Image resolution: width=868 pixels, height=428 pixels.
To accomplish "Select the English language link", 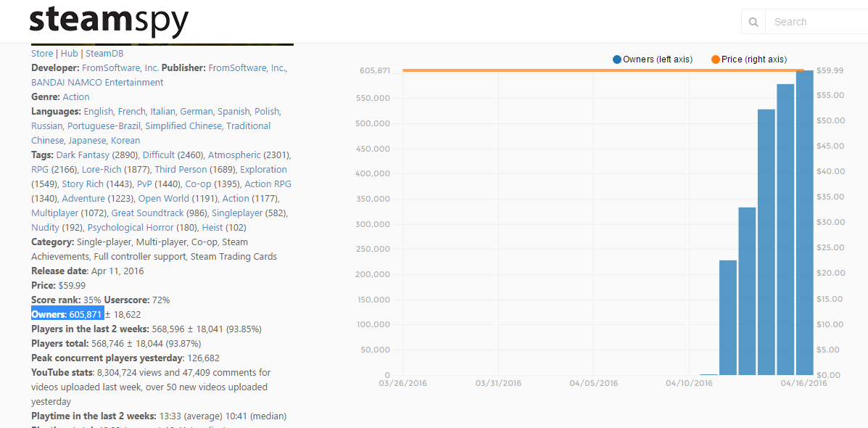I will [98, 111].
